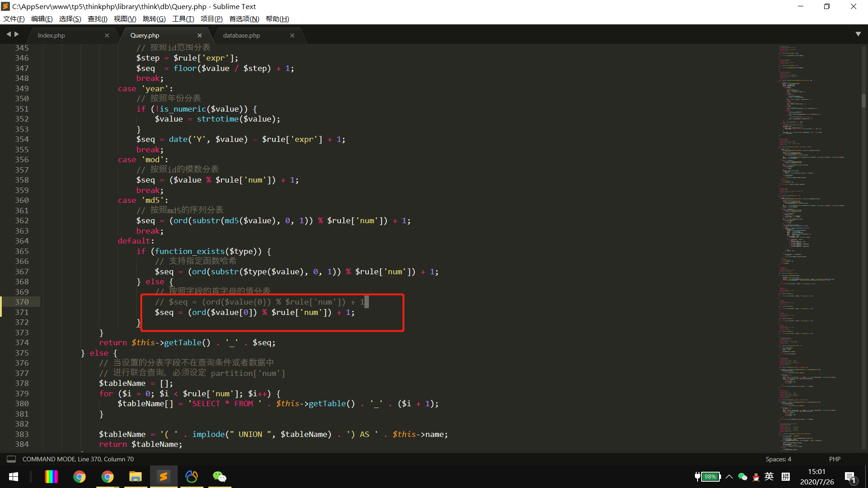
Task: Open the 首选项(N) menu
Action: pos(244,19)
